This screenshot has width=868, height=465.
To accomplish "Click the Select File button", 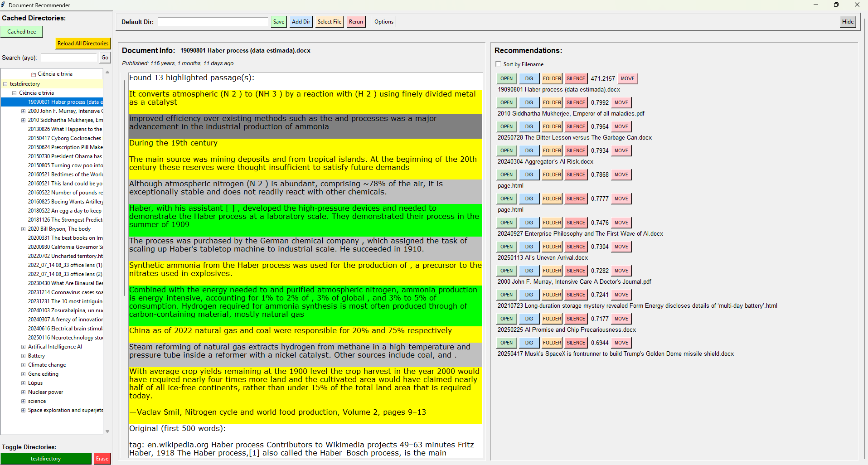I will (329, 22).
